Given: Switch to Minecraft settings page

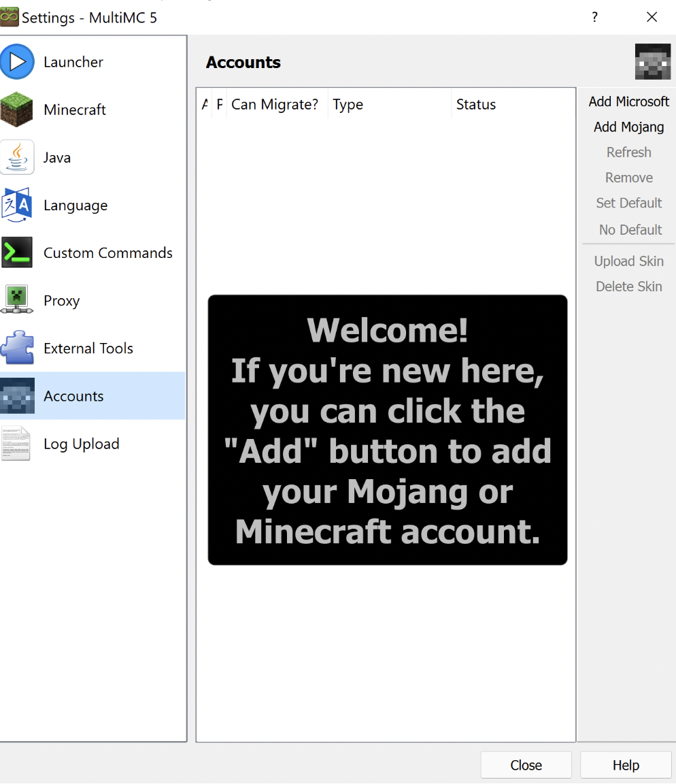Looking at the screenshot, I should 74,110.
